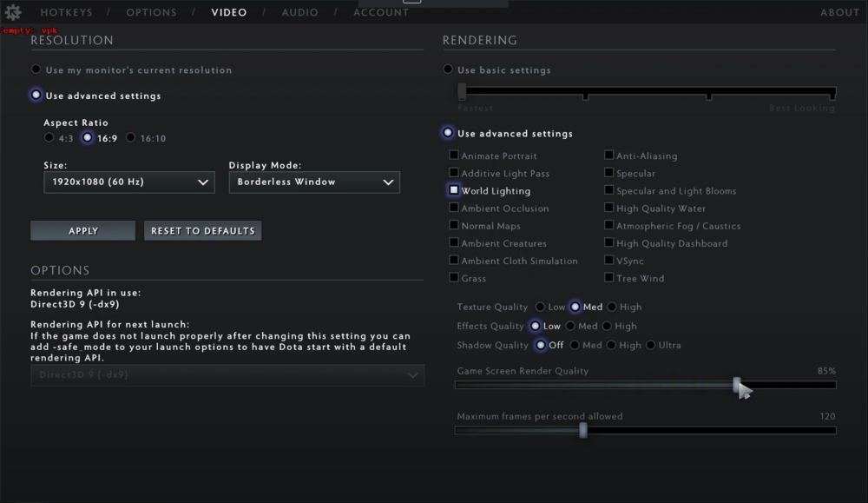Click the Game Screen Render Quality slider handle
Screen dimensions: 868x503
click(737, 384)
